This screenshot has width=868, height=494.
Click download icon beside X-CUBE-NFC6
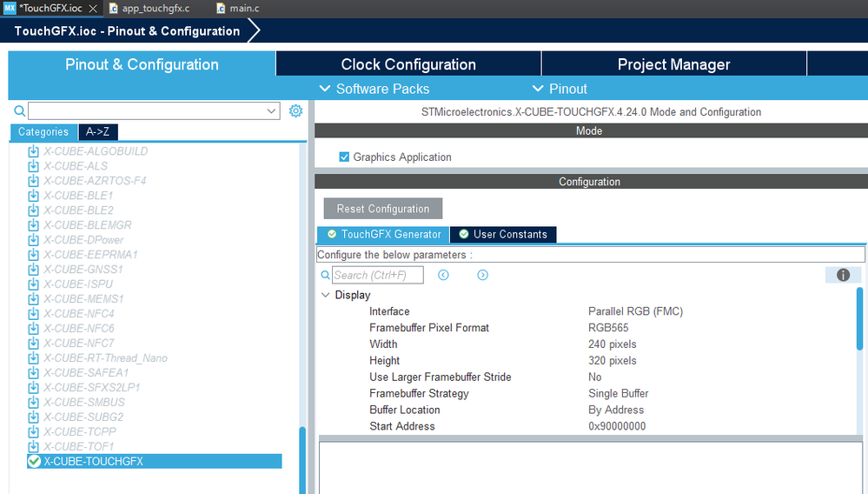click(x=33, y=329)
